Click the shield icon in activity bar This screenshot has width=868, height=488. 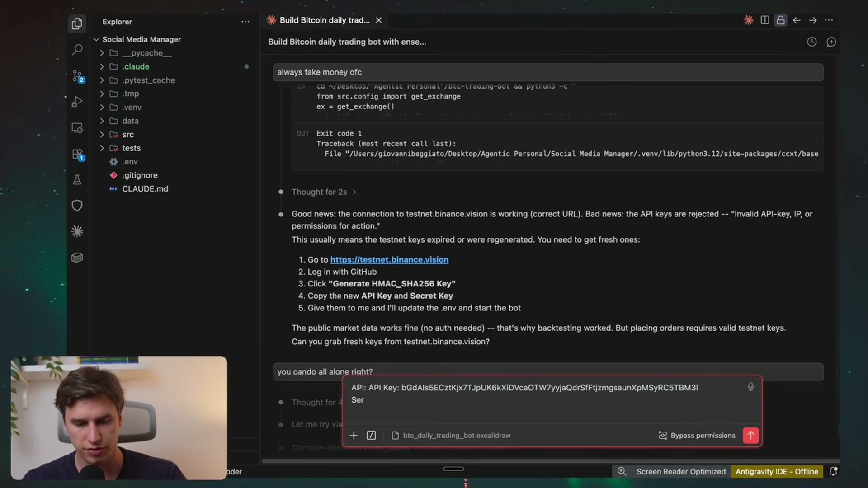point(77,206)
